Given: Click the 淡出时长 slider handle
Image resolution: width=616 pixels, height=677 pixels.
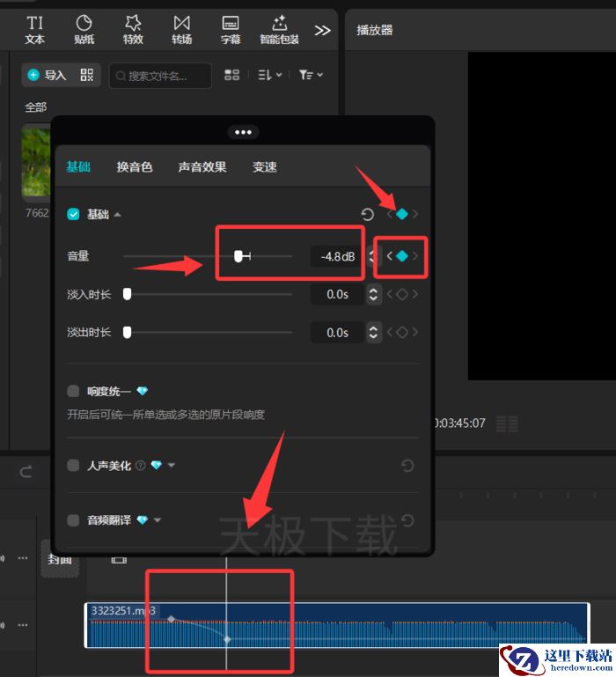Looking at the screenshot, I should point(127,332).
